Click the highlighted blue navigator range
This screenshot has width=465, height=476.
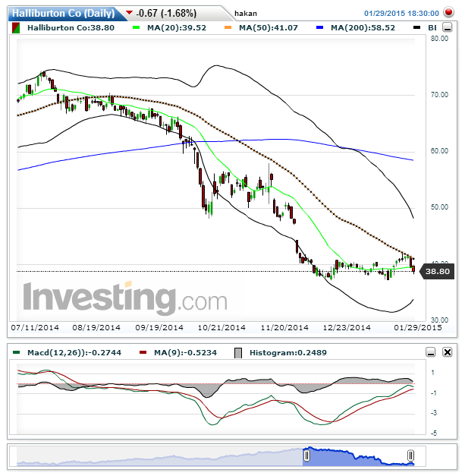pos(359,456)
